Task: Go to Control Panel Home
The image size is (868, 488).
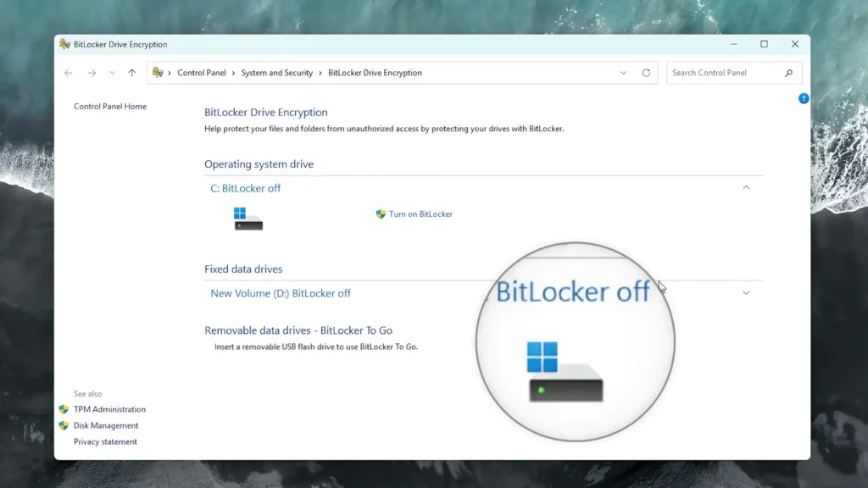Action: [x=110, y=106]
